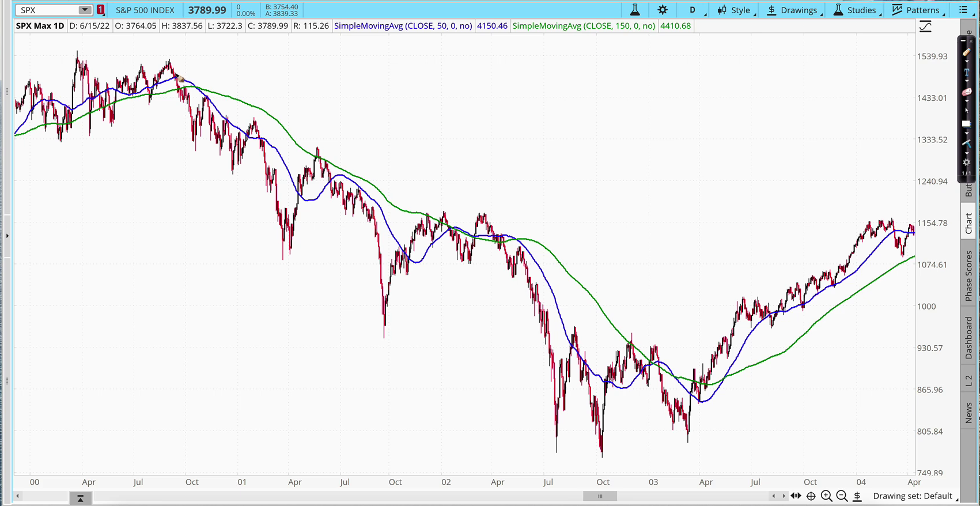Viewport: 980px width, 506px height.
Task: Open the floating toolbar gear settings
Action: 967,162
